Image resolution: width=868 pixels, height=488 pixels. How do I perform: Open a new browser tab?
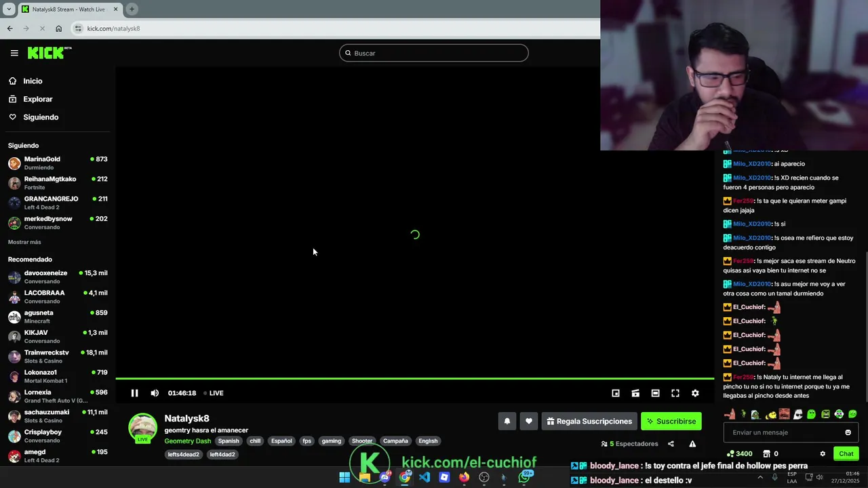click(132, 9)
